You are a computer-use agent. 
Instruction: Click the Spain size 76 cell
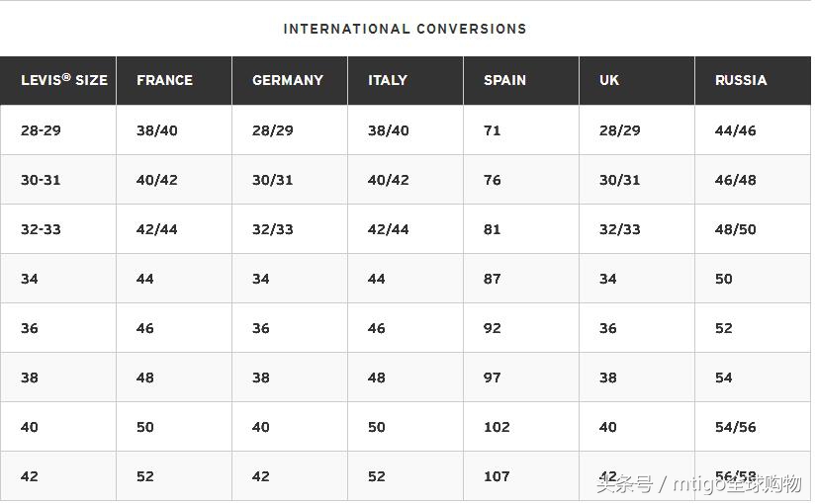click(493, 180)
